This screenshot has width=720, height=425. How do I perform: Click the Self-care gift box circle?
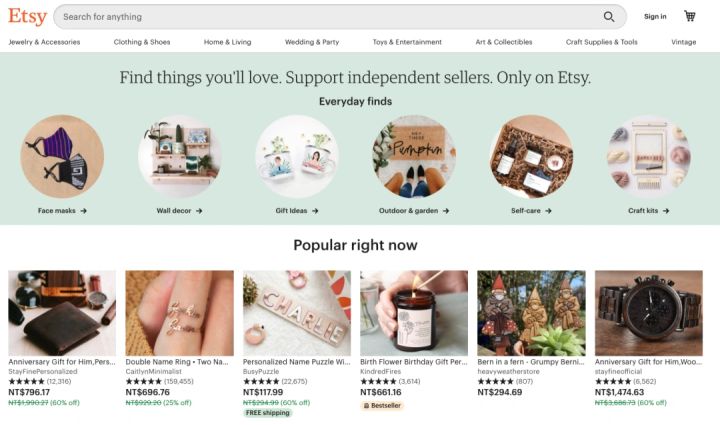coord(531,157)
